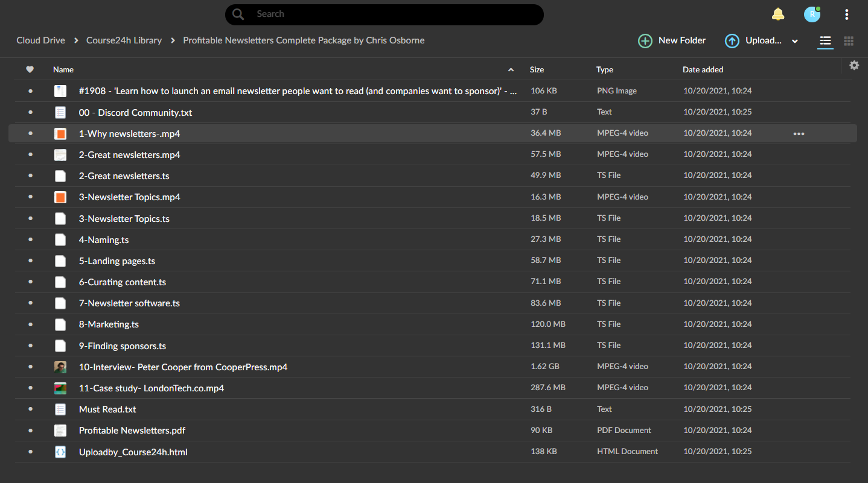Click Profitable Newsletters Complete Package breadcrumb

pyautogui.click(x=304, y=40)
